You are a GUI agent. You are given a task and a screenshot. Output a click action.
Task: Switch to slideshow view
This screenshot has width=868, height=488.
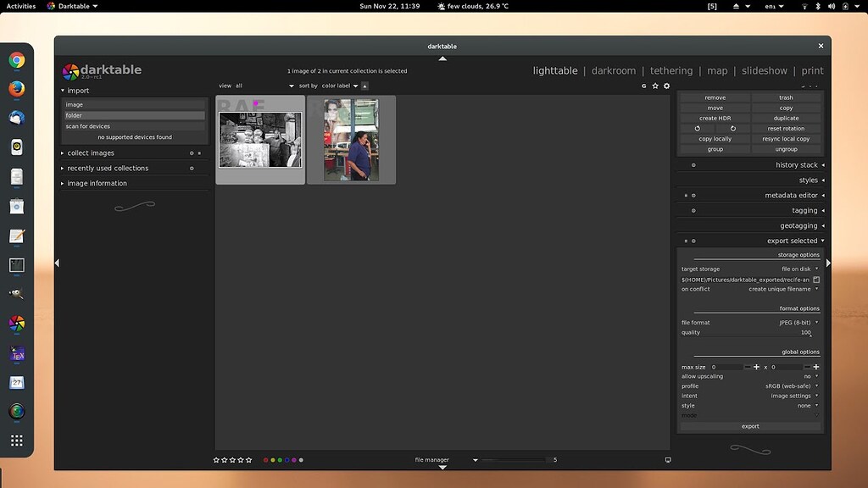tap(764, 71)
